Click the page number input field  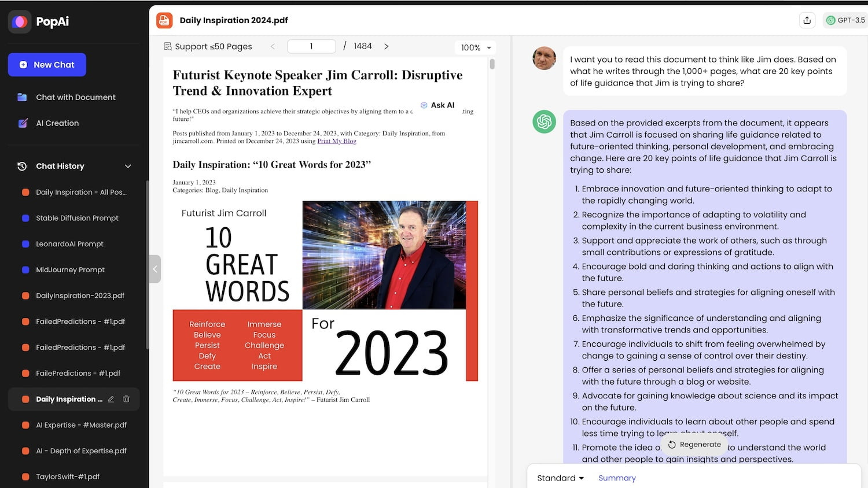point(311,46)
